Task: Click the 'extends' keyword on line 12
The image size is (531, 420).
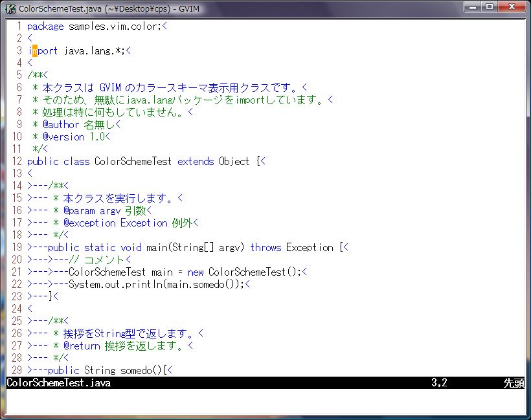Action: [196, 161]
